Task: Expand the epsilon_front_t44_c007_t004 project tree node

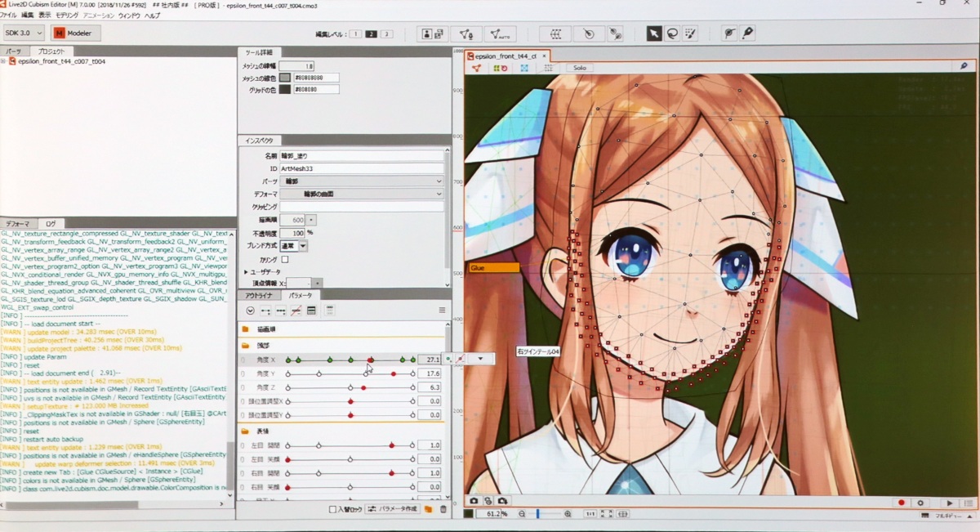Action: click(x=4, y=62)
